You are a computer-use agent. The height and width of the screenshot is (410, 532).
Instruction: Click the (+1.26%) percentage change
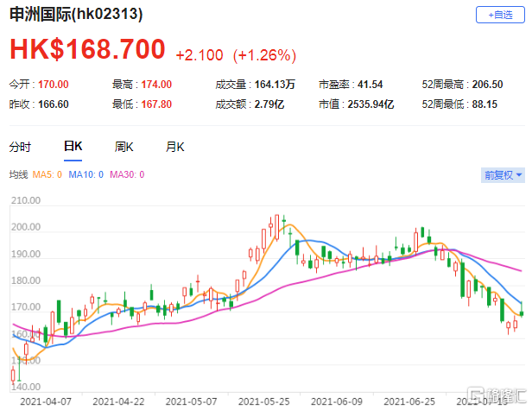(x=264, y=55)
